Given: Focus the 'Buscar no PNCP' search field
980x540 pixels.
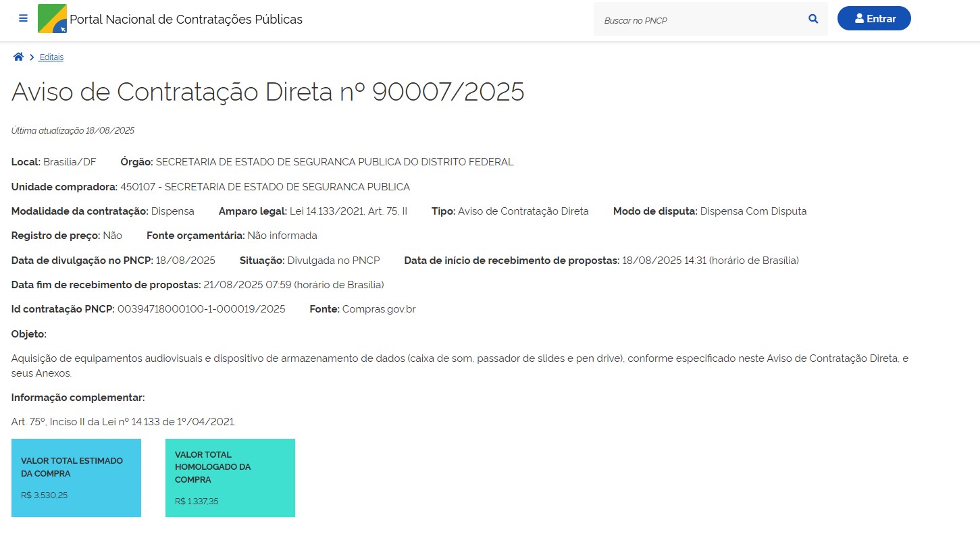Looking at the screenshot, I should click(x=699, y=20).
